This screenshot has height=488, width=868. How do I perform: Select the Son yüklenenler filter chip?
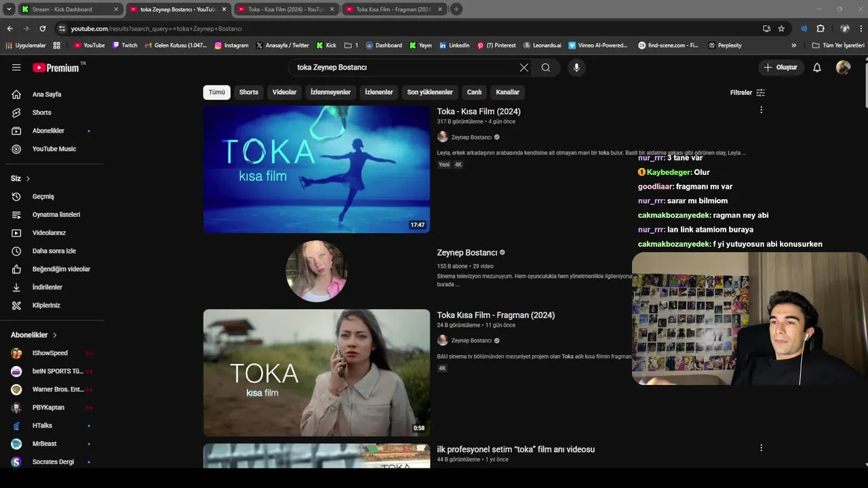[430, 92]
